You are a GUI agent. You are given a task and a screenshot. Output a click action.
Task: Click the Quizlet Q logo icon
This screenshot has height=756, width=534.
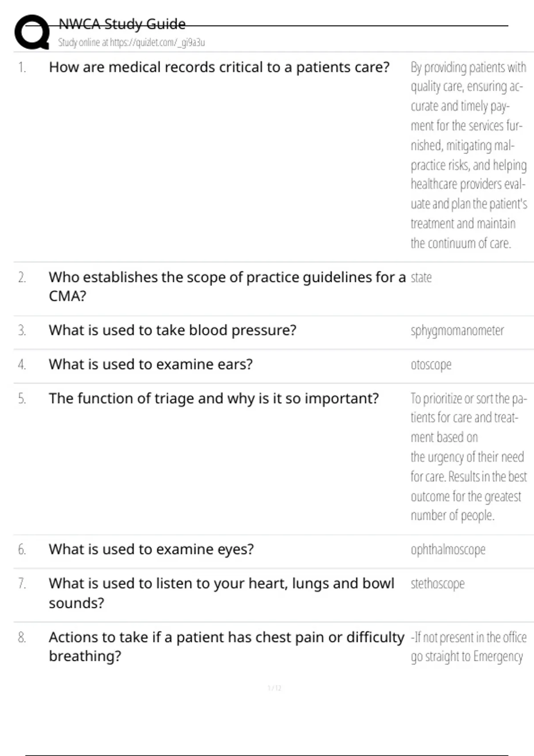point(32,32)
